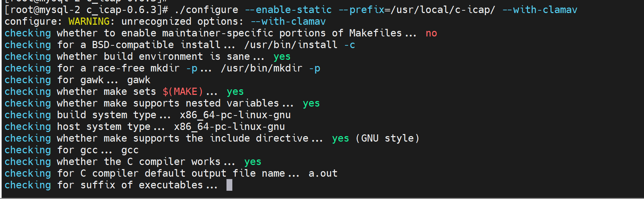Click the a.out file name
644x199 pixels.
tap(323, 173)
